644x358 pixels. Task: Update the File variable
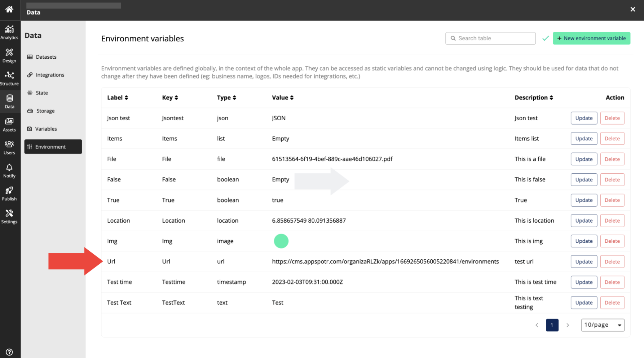pyautogui.click(x=584, y=159)
